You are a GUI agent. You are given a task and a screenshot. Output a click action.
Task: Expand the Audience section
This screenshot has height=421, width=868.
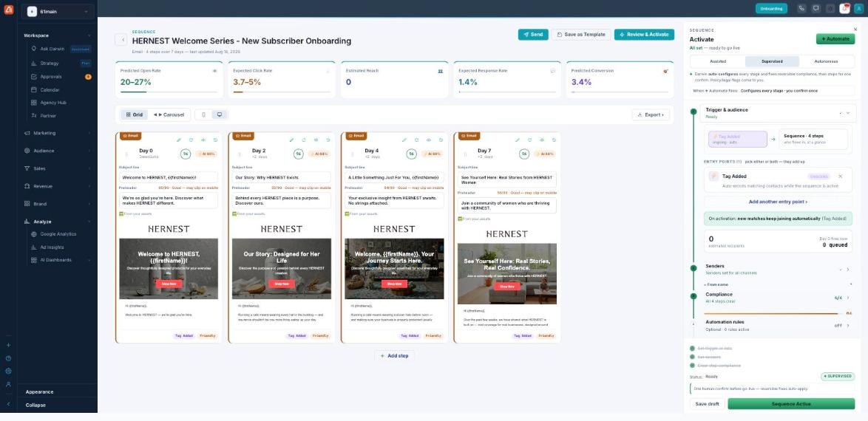58,151
